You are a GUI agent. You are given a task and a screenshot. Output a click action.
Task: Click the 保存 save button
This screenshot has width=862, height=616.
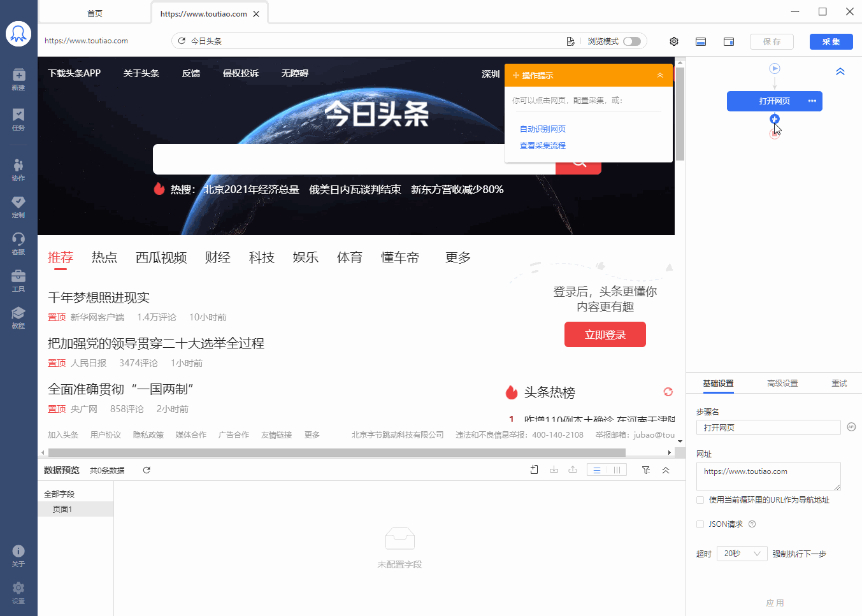[772, 41]
